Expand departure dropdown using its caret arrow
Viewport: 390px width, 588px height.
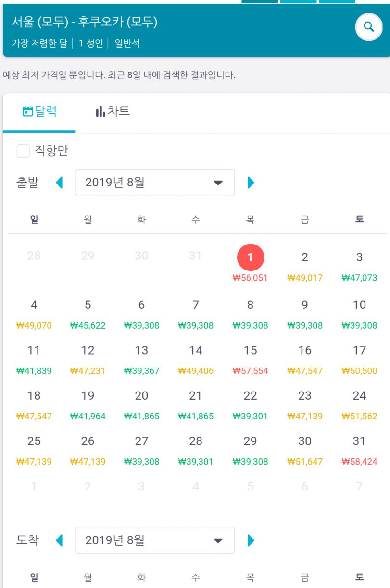pyautogui.click(x=218, y=183)
